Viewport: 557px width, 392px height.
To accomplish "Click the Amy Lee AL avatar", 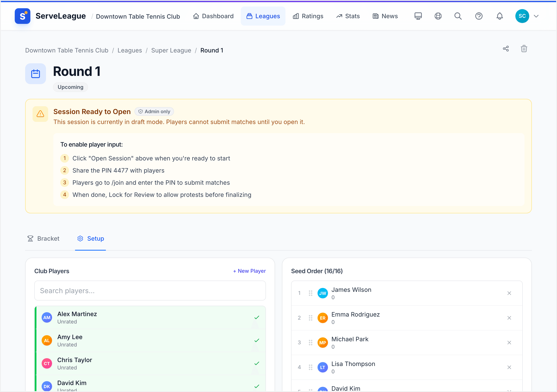I will point(47,341).
